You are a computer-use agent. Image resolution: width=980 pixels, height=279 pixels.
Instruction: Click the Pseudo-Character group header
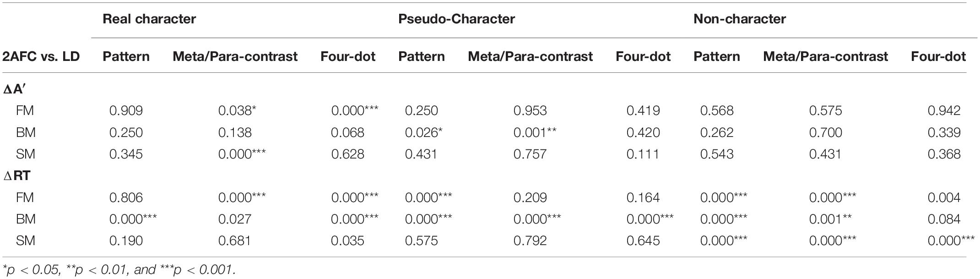pos(456,19)
